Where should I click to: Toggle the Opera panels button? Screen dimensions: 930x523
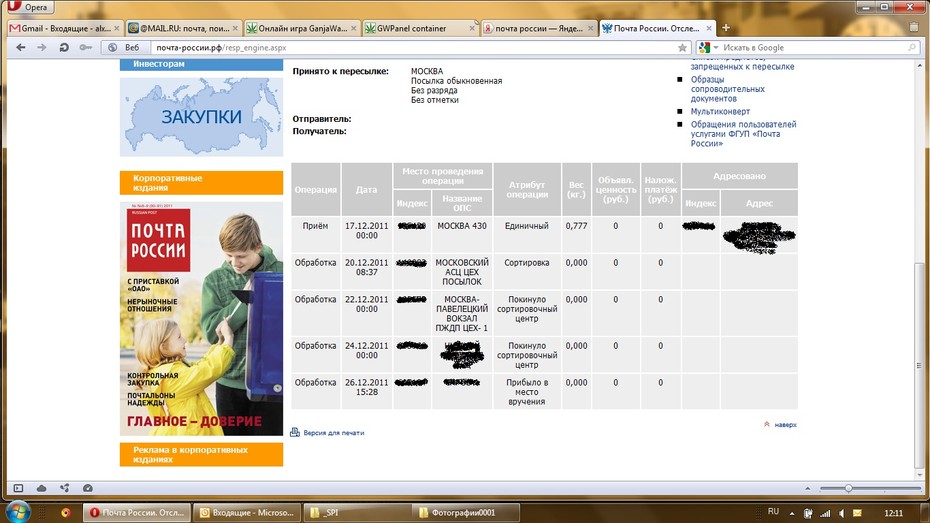click(x=18, y=488)
